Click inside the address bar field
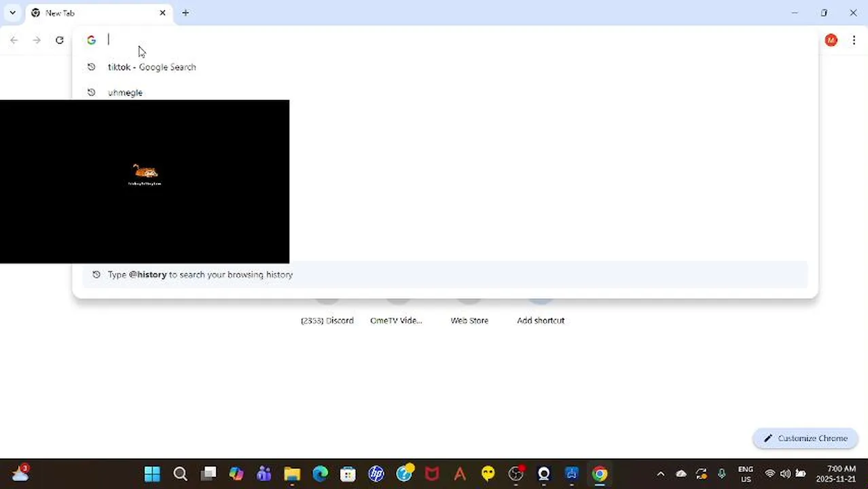Viewport: 868px width, 489px height. 445,40
